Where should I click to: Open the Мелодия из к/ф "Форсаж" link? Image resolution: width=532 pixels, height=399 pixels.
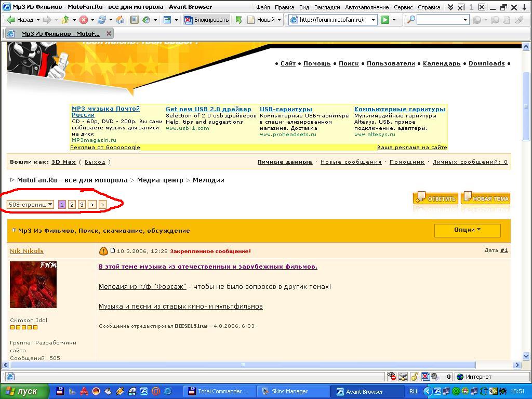(142, 287)
